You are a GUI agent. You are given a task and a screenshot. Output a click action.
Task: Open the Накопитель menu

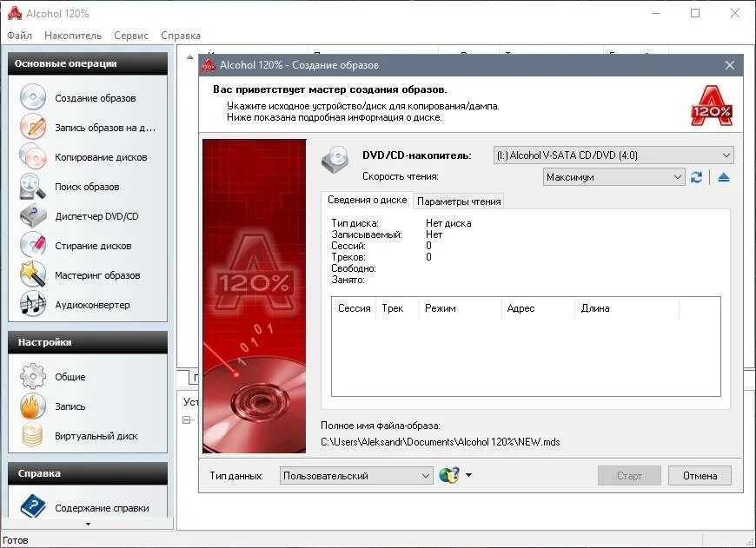coord(73,36)
